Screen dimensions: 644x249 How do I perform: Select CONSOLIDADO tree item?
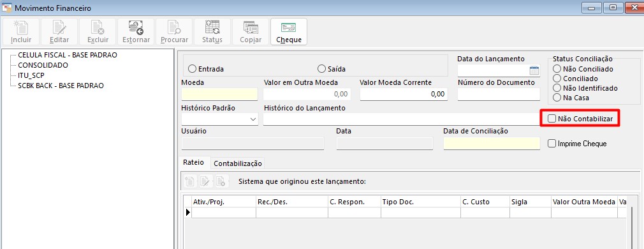[x=43, y=65]
